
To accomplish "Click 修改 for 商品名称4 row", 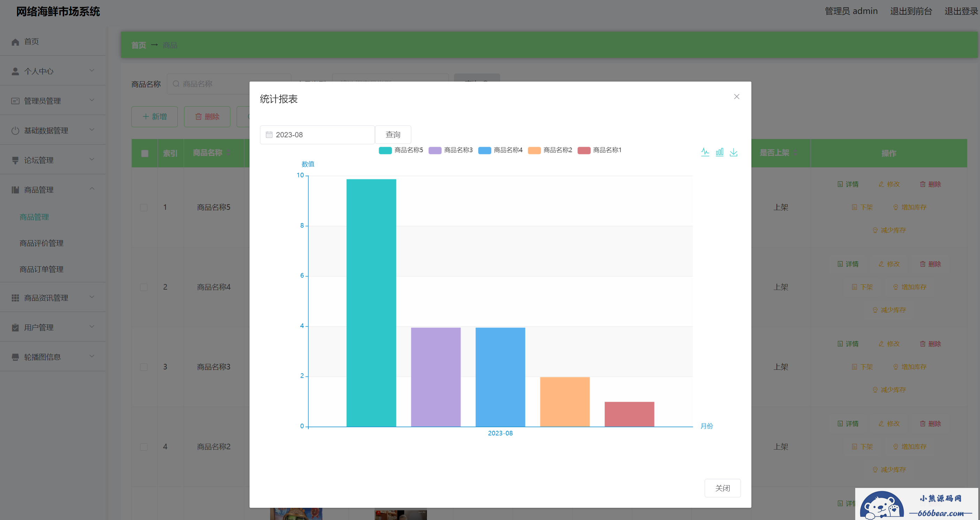I will [x=889, y=264].
